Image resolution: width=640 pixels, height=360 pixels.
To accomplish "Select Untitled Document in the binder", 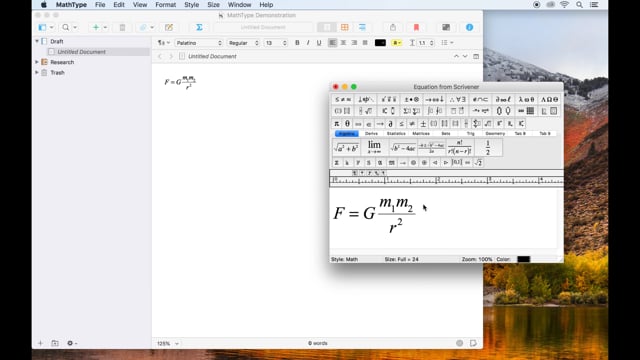I will pyautogui.click(x=81, y=52).
